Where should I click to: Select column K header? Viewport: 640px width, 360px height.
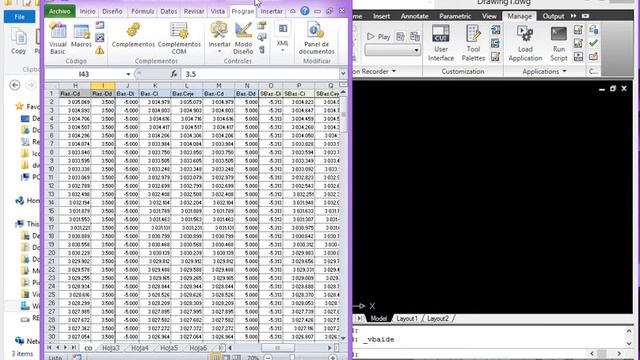(155, 85)
